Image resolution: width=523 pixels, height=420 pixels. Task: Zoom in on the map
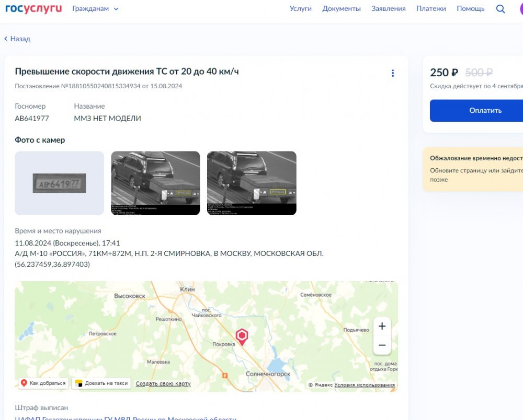pos(382,326)
